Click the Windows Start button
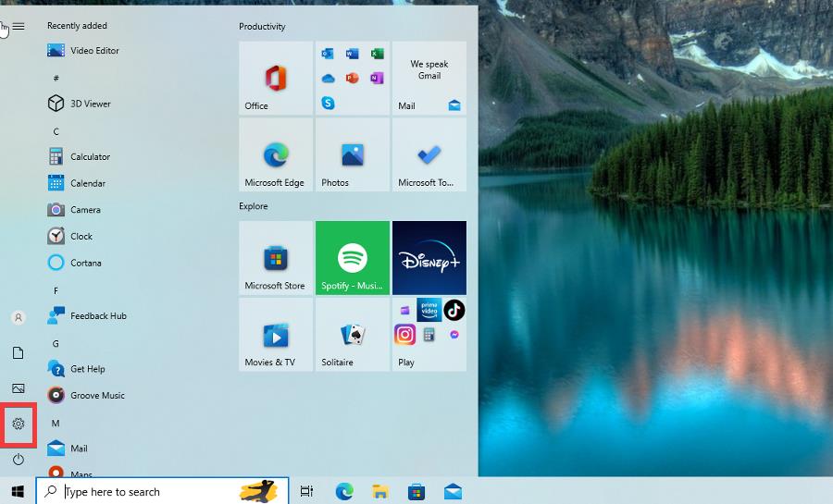The image size is (833, 504). tap(18, 491)
